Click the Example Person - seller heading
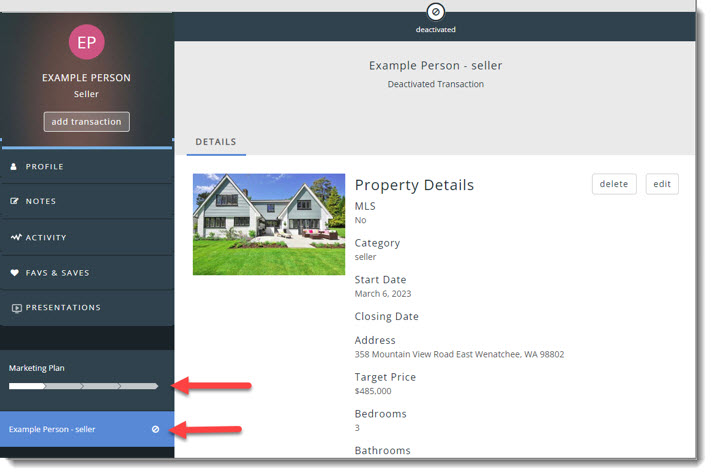The width and height of the screenshot is (712, 475). coord(435,66)
